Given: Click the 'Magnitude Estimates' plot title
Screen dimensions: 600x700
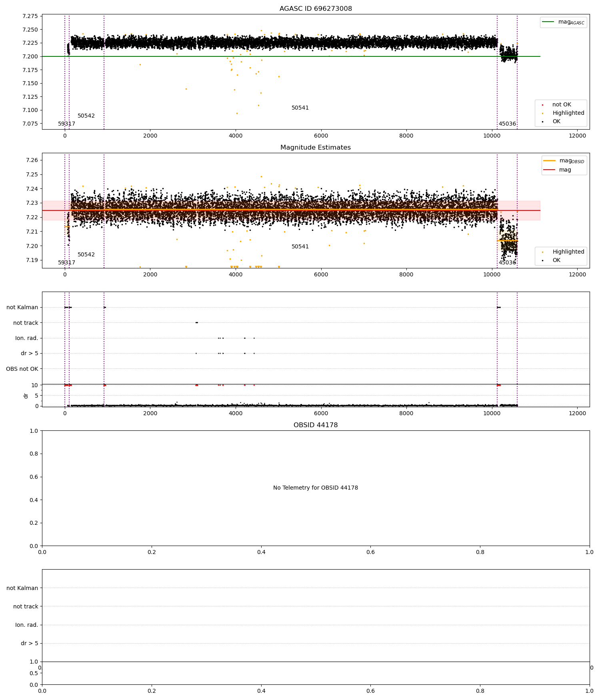Looking at the screenshot, I should click(x=316, y=147).
